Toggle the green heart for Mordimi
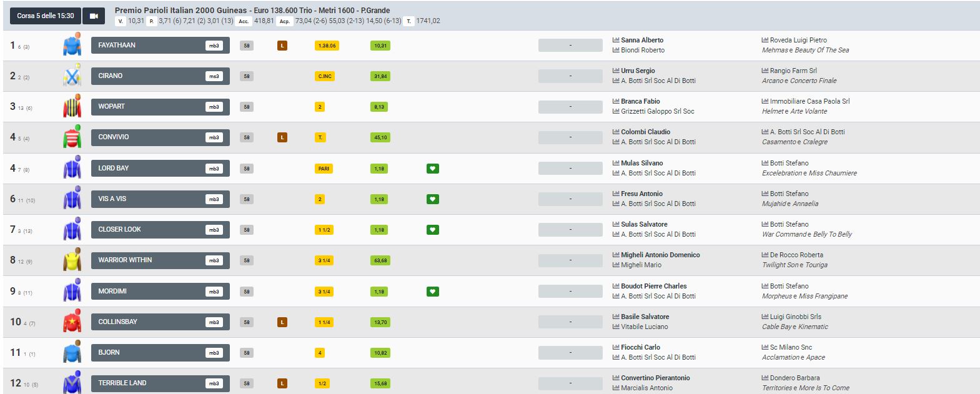This screenshot has width=980, height=394. (432, 292)
